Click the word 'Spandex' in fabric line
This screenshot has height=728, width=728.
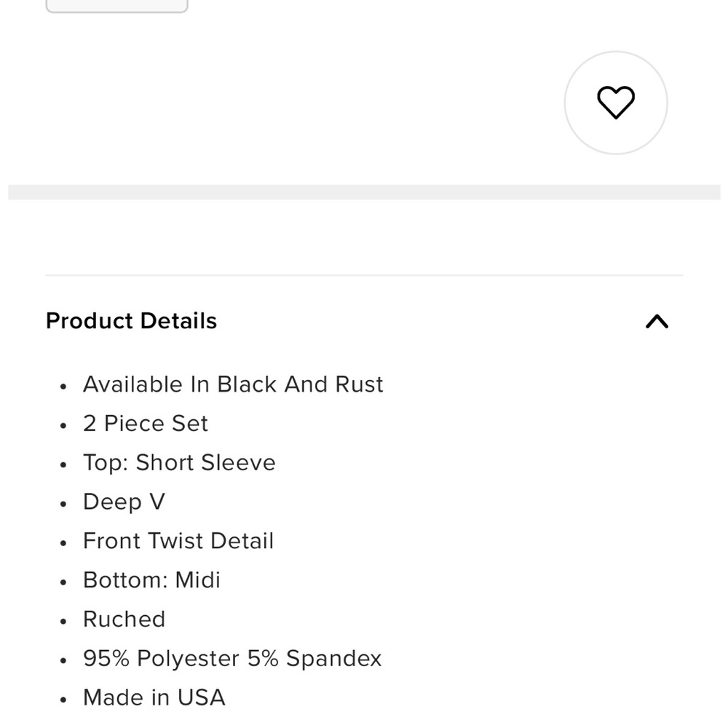tap(333, 659)
